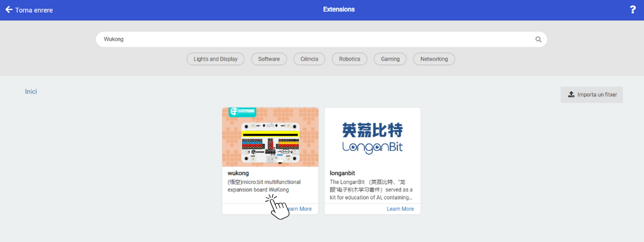Click the upload icon on the import button

coord(571,95)
